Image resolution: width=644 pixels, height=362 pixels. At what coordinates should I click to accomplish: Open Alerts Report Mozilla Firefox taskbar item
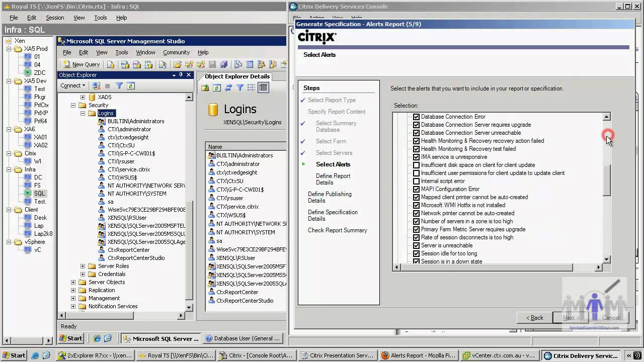[419, 355]
